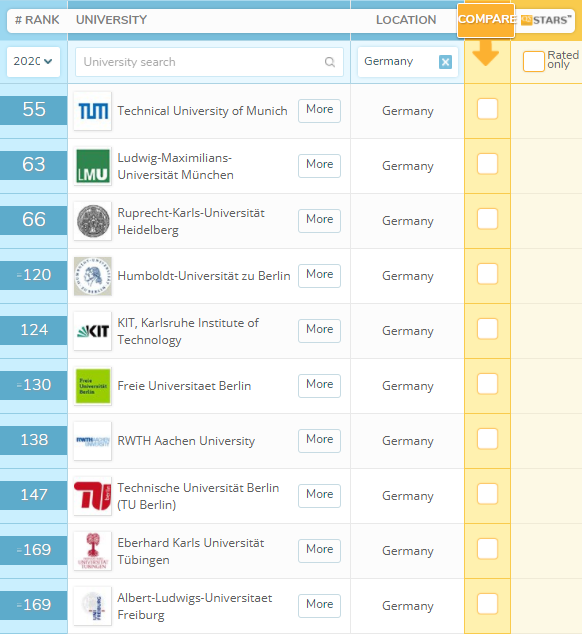The image size is (582, 634).
Task: Tick compare box for KIT Karlsruhe
Action: [x=487, y=329]
